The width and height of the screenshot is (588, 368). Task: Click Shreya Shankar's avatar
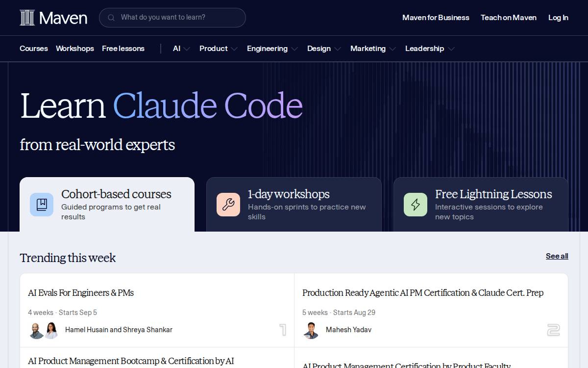click(51, 330)
